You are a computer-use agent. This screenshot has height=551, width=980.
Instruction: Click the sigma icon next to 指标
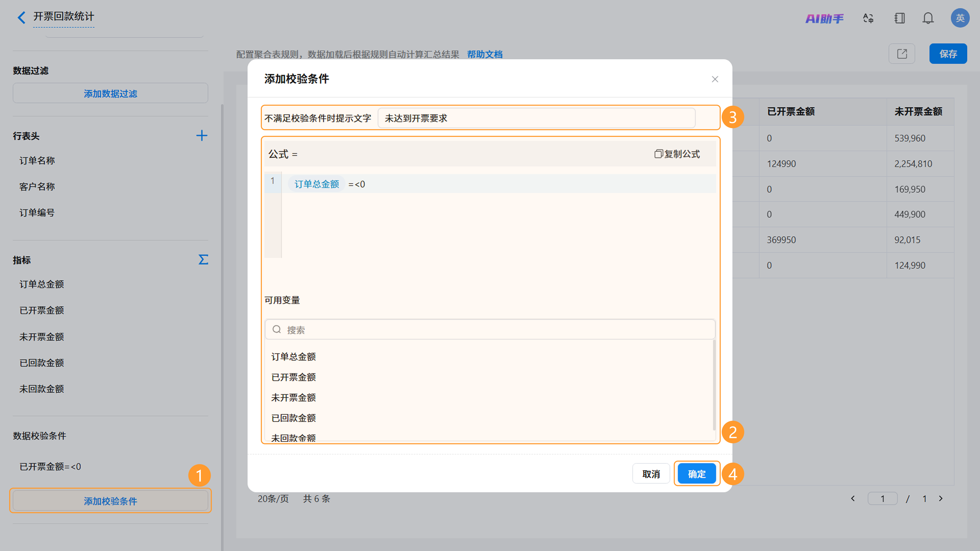(x=203, y=260)
